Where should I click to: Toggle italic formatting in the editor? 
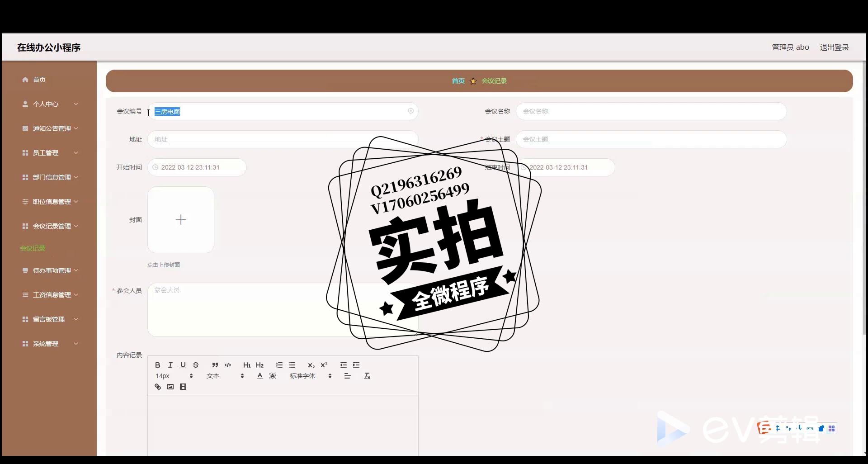tap(170, 365)
